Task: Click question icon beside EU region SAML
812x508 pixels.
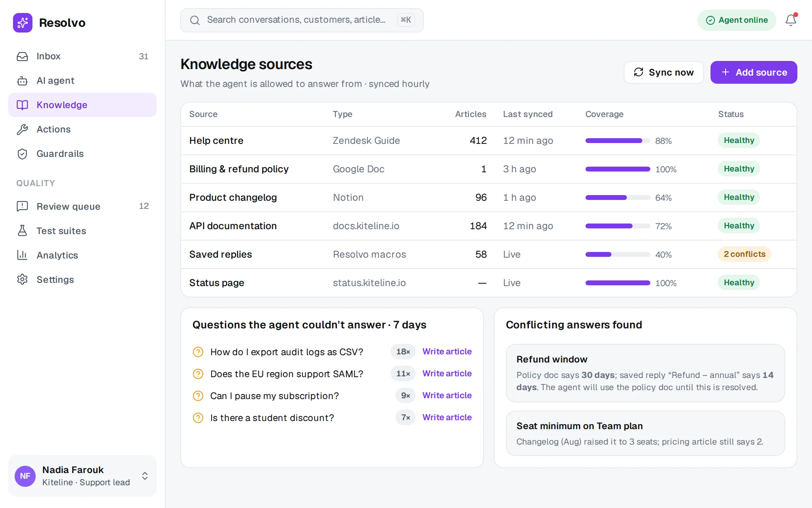Action: (x=198, y=374)
